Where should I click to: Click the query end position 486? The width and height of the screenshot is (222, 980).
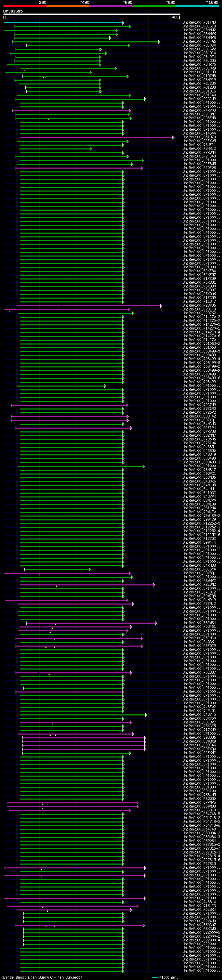pyautogui.click(x=175, y=17)
